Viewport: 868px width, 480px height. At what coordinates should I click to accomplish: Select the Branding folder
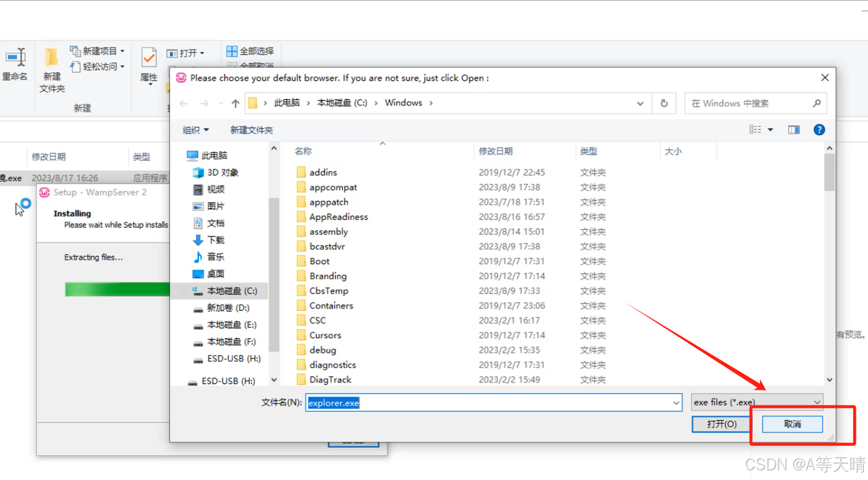[328, 276]
